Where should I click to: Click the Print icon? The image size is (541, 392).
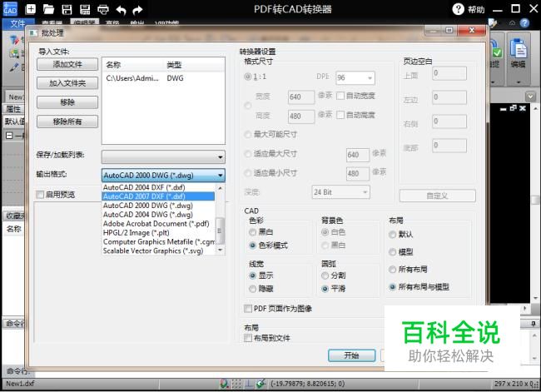point(103,9)
